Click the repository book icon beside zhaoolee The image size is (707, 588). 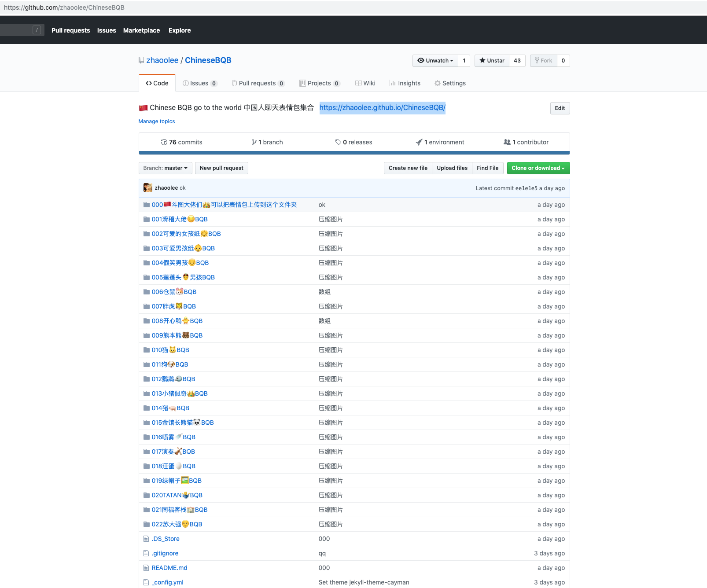click(x=141, y=60)
